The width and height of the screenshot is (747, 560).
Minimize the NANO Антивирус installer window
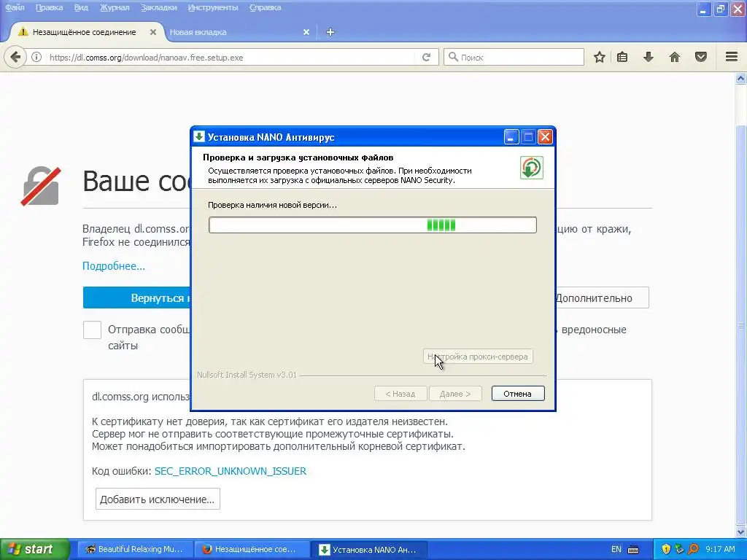tap(511, 137)
